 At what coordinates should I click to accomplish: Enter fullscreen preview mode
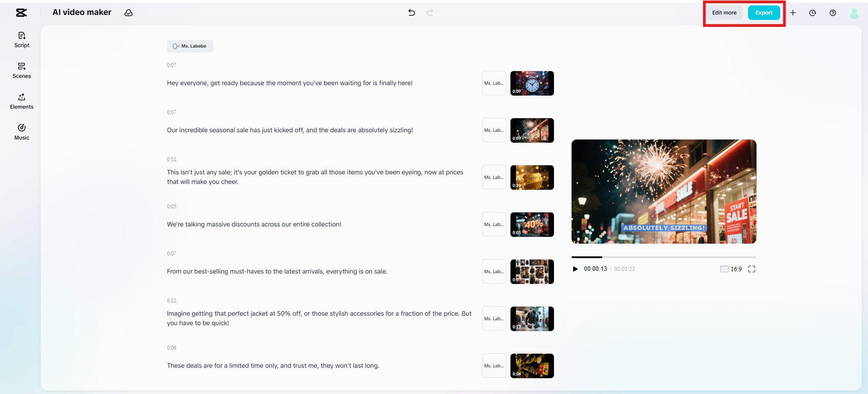(x=752, y=269)
